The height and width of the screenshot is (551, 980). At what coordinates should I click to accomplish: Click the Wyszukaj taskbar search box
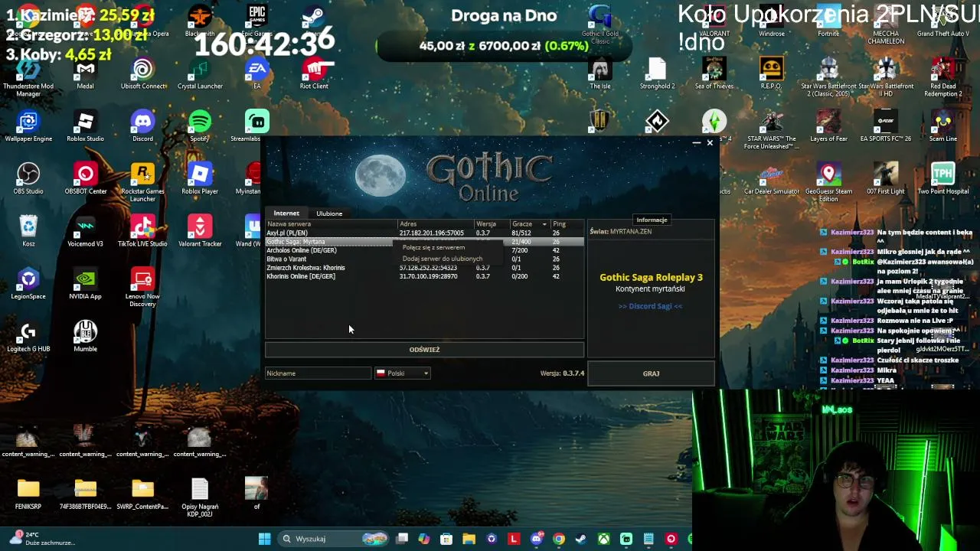tap(334, 539)
